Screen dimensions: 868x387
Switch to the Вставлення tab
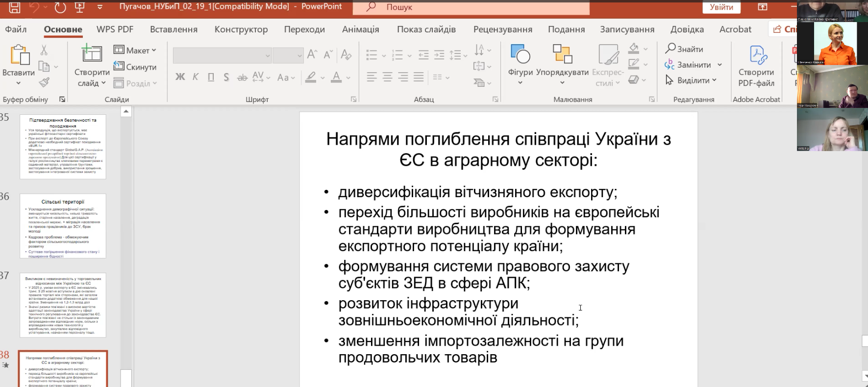[x=174, y=29]
